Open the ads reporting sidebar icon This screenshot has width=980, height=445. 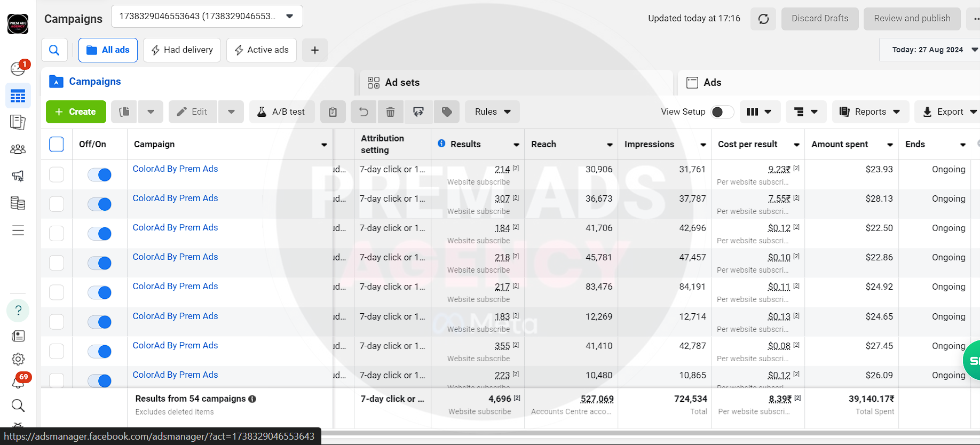pos(18,122)
